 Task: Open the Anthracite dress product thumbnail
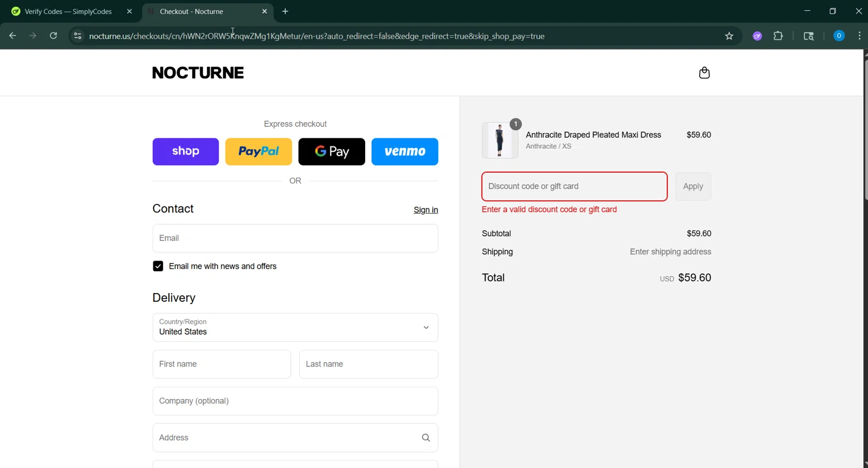(500, 140)
